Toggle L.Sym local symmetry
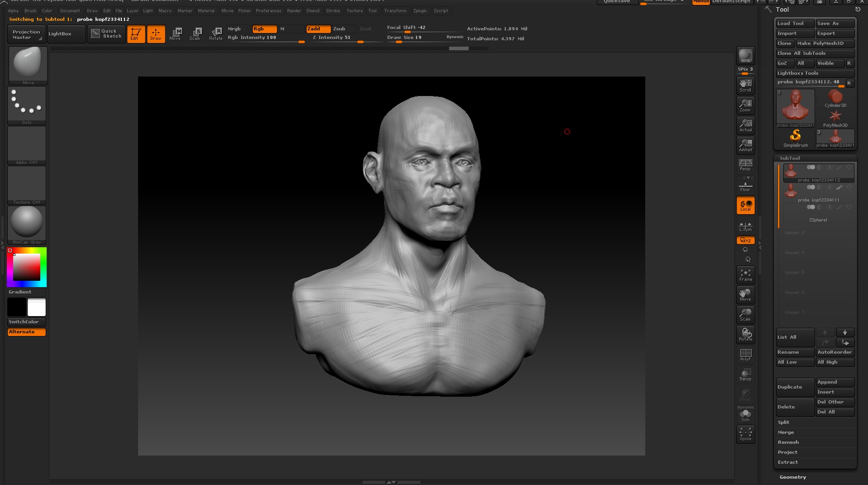The image size is (868, 485). pyautogui.click(x=745, y=226)
